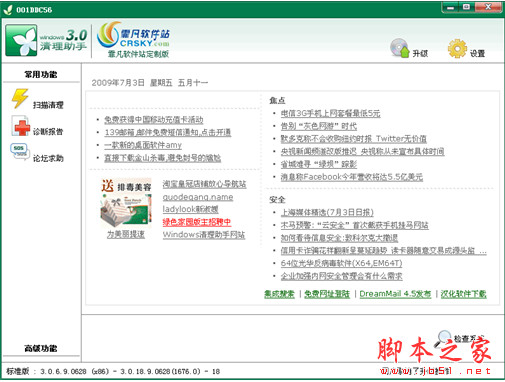Image resolution: width=505 pixels, height=382 pixels.
Task: Close the 001DBC56 window
Action: click(x=488, y=7)
